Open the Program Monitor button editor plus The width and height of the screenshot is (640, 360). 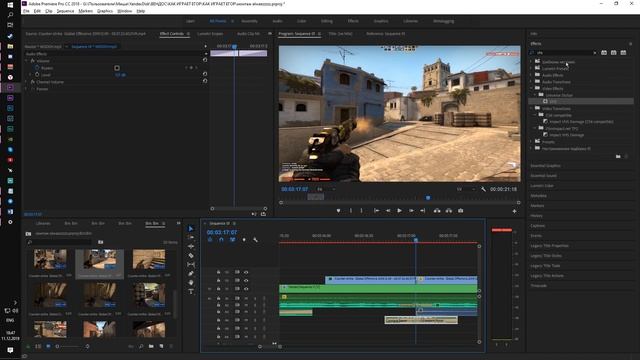coord(514,211)
